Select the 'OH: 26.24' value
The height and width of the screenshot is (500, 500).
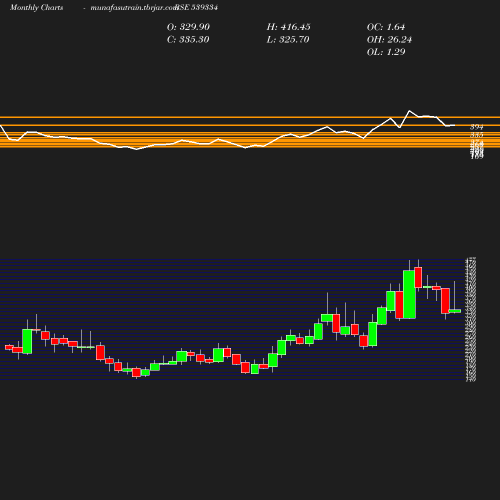[389, 39]
